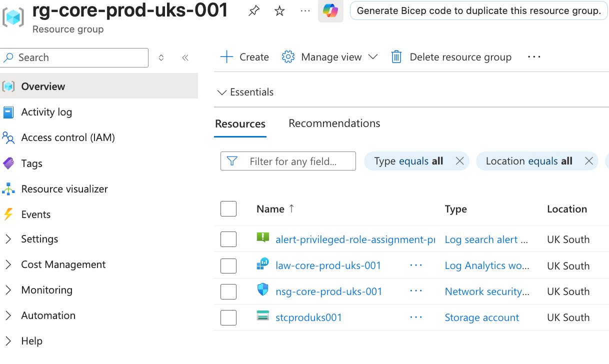
Task: Open the Copilot icon button
Action: click(330, 10)
